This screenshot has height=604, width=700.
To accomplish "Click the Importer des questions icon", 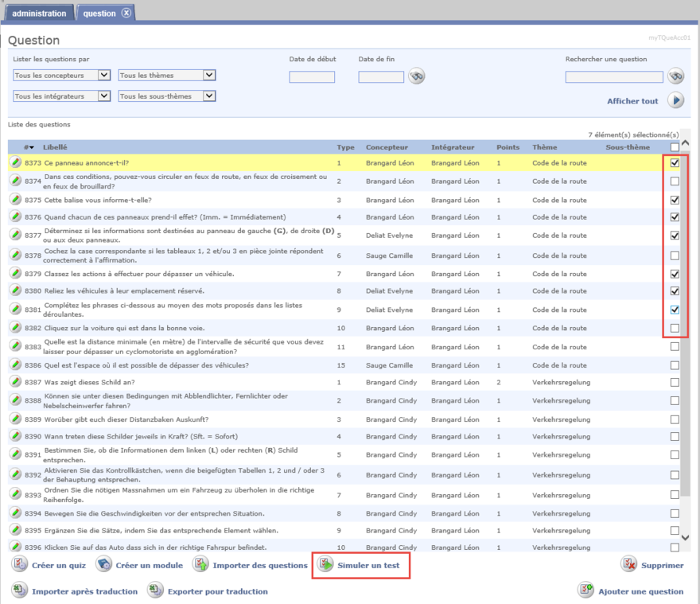I will click(x=200, y=565).
